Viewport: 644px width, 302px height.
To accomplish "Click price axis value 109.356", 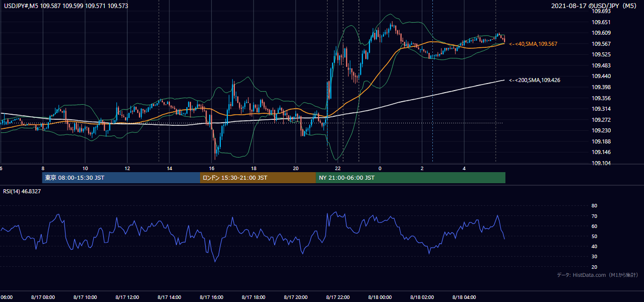I will pos(601,98).
